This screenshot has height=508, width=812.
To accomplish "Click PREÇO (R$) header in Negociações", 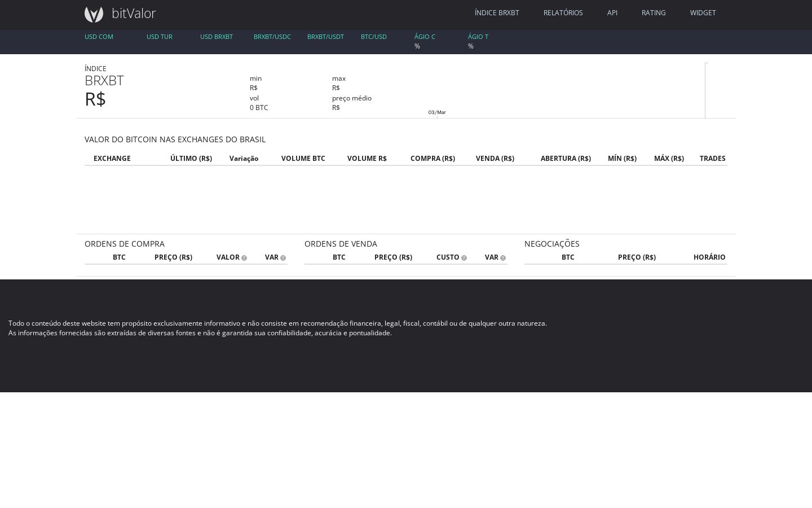I will click(x=637, y=257).
